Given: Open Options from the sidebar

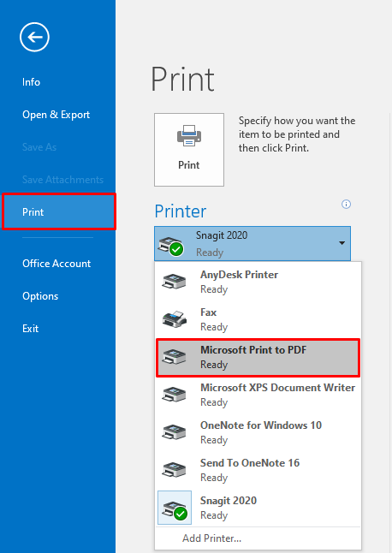Looking at the screenshot, I should pyautogui.click(x=40, y=296).
